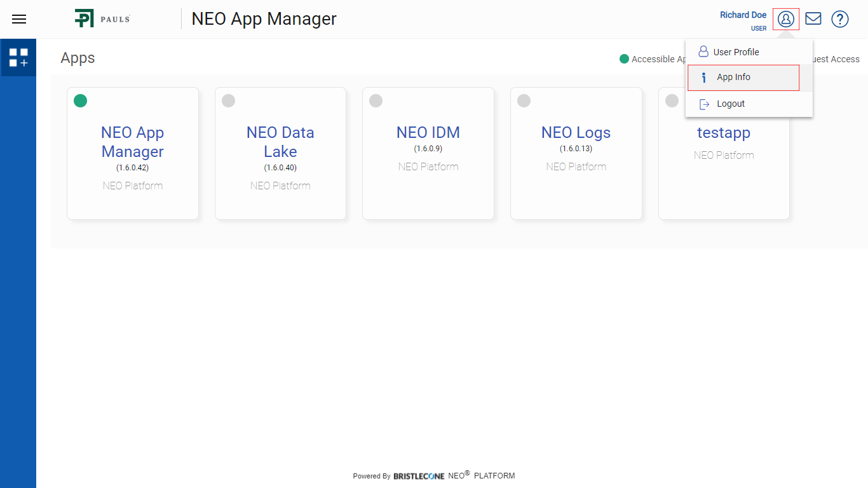The width and height of the screenshot is (868, 488).
Task: Click version (1.6.0.40) text
Action: [280, 168]
